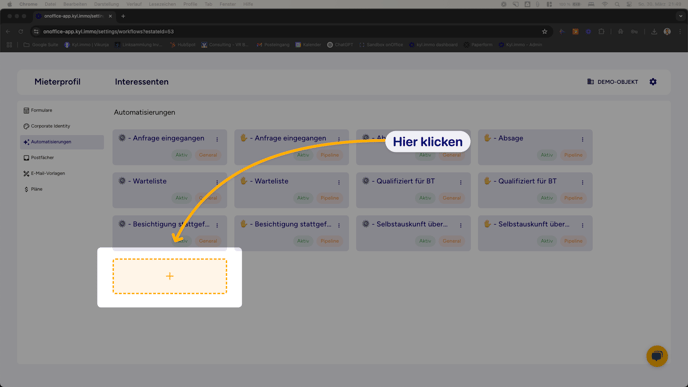The width and height of the screenshot is (688, 387).
Task: Click the dollar icon beside Pläne
Action: point(26,189)
